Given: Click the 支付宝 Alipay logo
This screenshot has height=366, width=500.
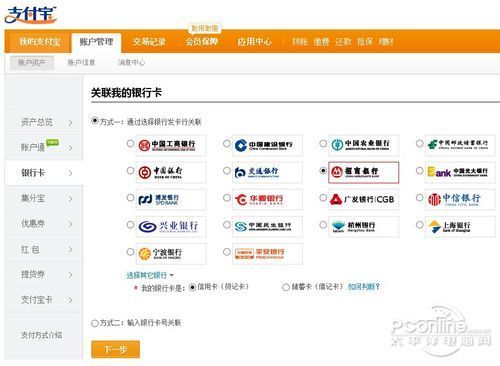Looking at the screenshot, I should [x=31, y=15].
